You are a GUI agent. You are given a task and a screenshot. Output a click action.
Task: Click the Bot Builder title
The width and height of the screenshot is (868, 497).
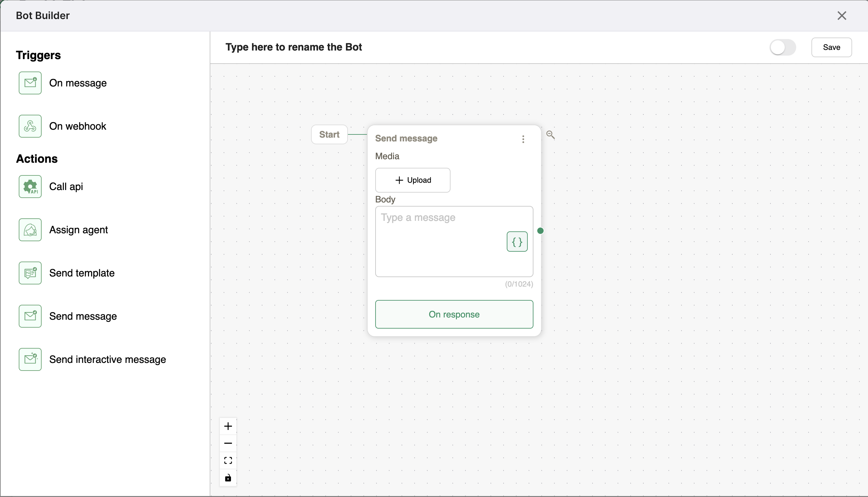(x=43, y=15)
